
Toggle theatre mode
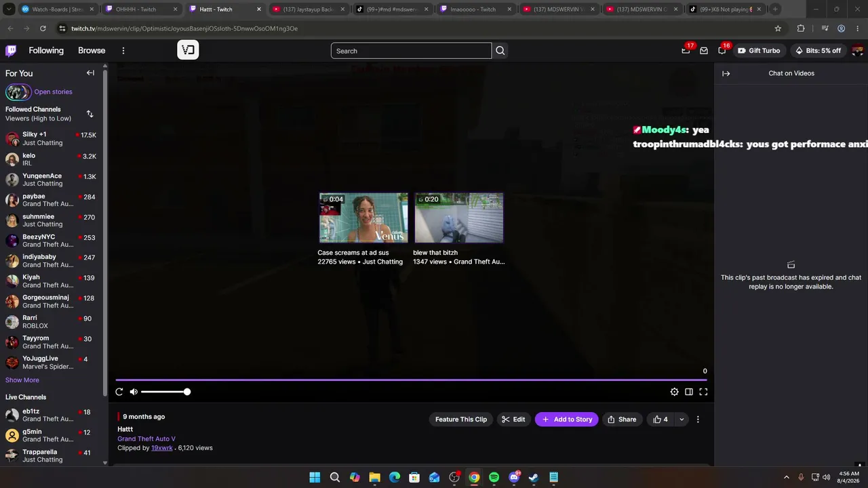tap(689, 392)
